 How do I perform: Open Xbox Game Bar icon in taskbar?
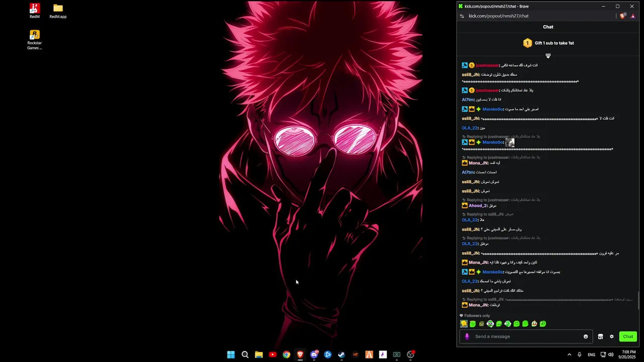[x=396, y=354]
